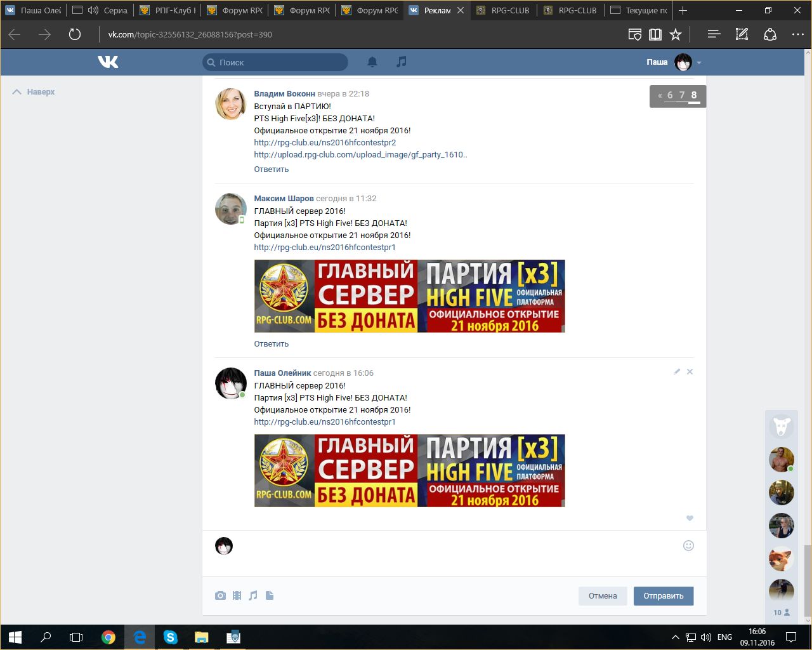The width and height of the screenshot is (812, 650).
Task: Attach a document using the file icon
Action: tap(270, 595)
